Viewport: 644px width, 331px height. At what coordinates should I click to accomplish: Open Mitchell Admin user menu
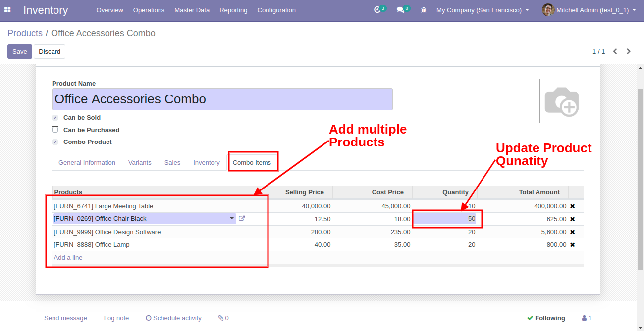coord(589,10)
